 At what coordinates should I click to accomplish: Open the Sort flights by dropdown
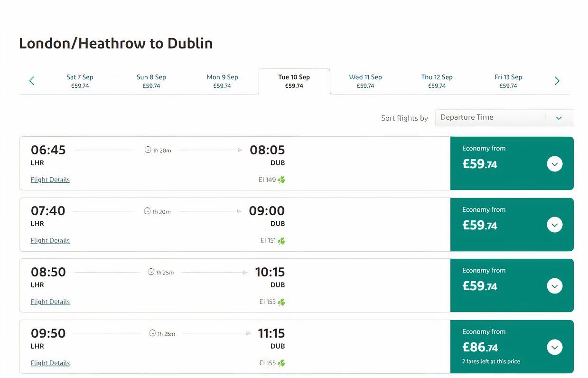click(504, 118)
